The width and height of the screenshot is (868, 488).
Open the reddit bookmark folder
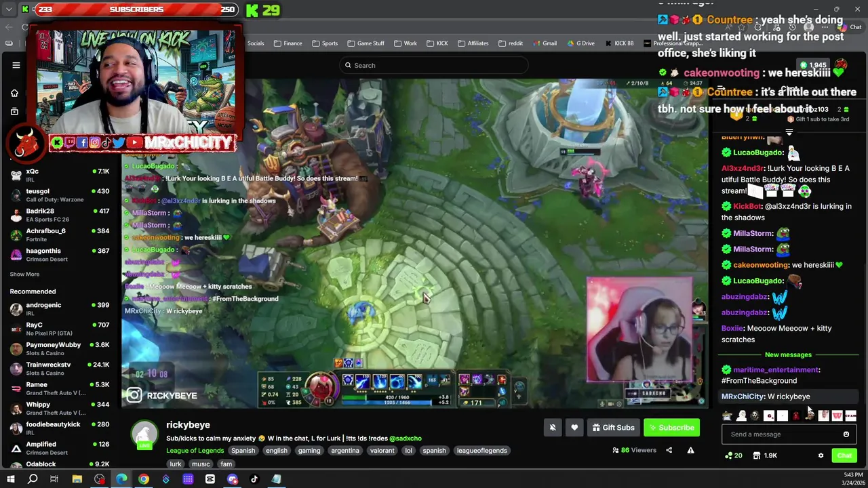pyautogui.click(x=510, y=43)
